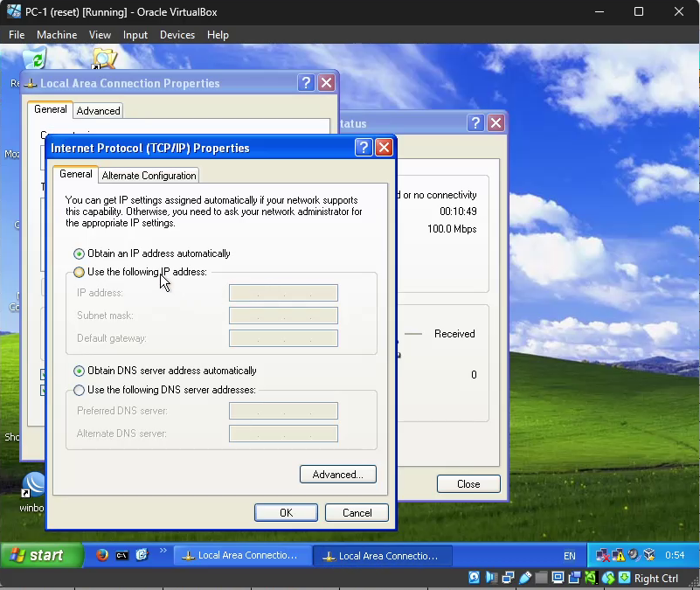Screen dimensions: 700x590
Task: Select the folder search shortcut on desktop
Action: click(104, 59)
